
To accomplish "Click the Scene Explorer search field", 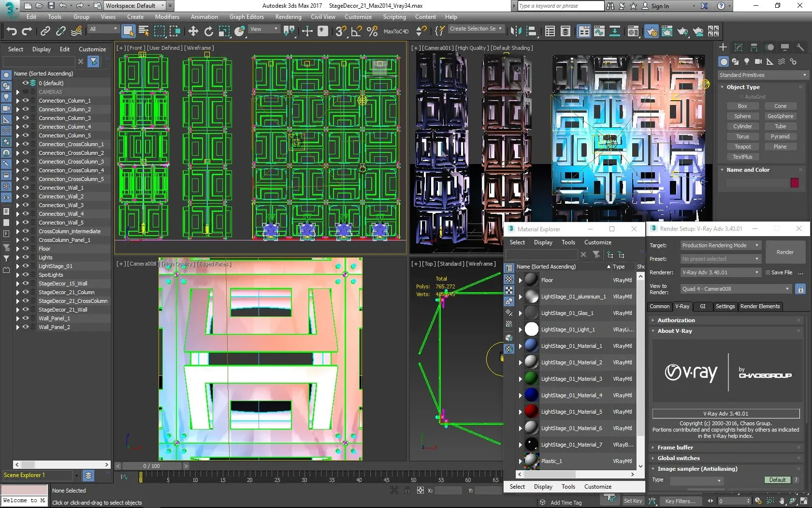I will 39,61.
